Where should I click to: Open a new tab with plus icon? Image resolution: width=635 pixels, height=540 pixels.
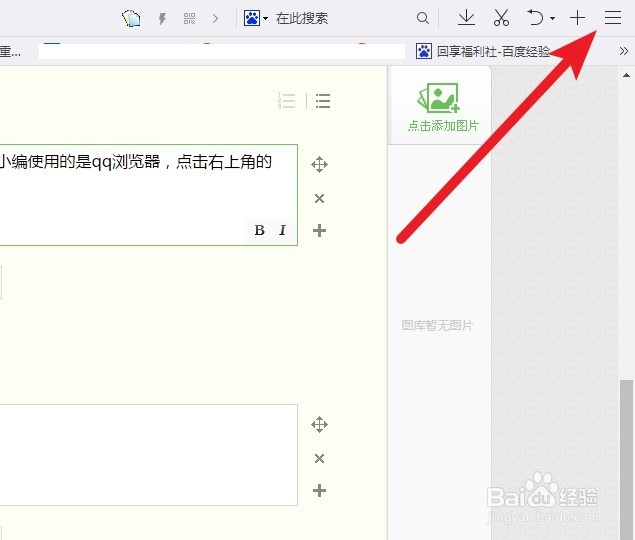(x=577, y=18)
